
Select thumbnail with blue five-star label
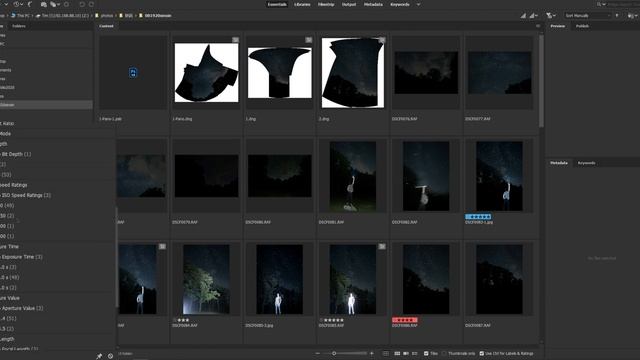499,176
